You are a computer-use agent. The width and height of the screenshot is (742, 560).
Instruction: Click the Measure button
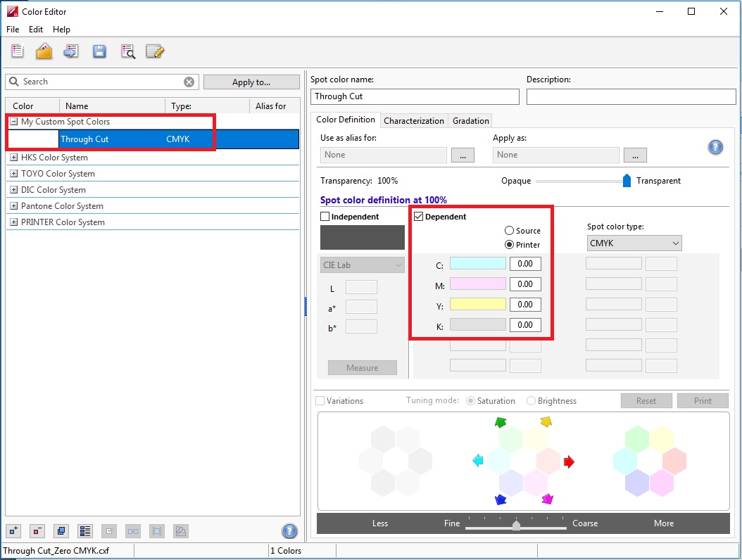[x=362, y=367]
